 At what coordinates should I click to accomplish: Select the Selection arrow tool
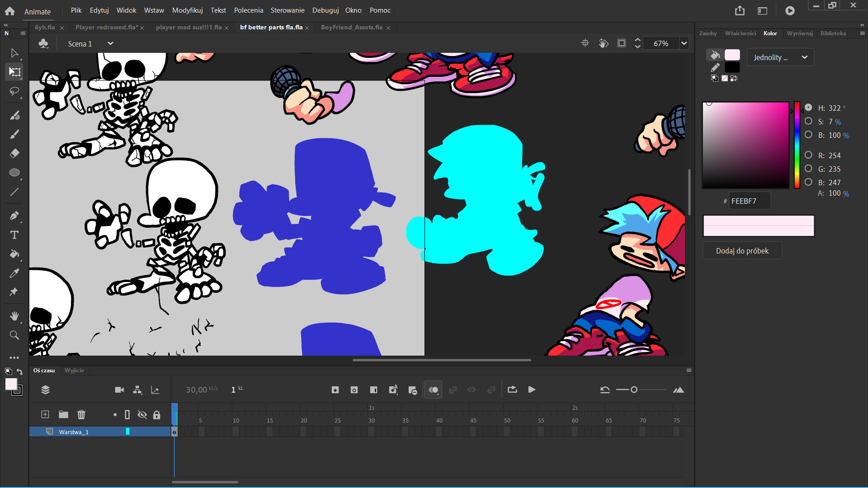[x=14, y=53]
